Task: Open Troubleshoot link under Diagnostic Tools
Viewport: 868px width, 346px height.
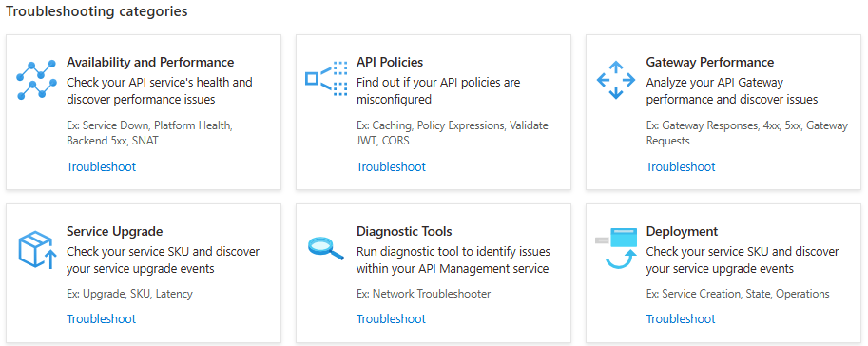Action: click(x=391, y=318)
